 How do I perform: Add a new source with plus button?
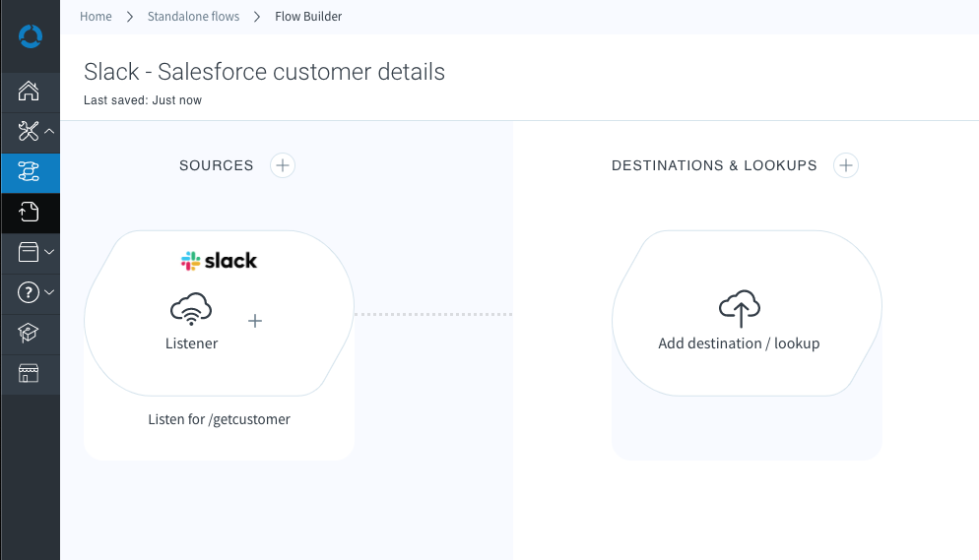click(283, 165)
